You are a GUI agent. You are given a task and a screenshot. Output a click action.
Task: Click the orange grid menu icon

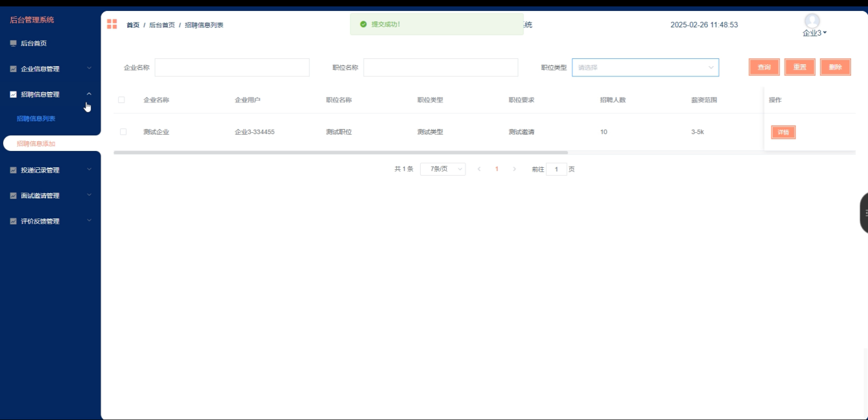pyautogui.click(x=112, y=25)
